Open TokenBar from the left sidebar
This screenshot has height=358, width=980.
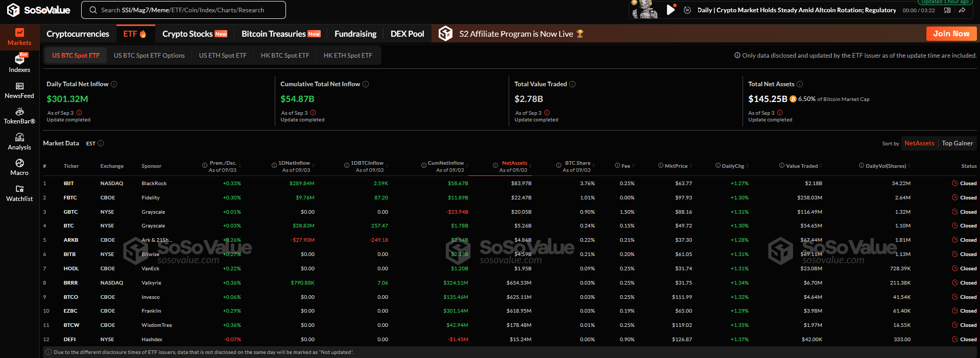coord(19,116)
